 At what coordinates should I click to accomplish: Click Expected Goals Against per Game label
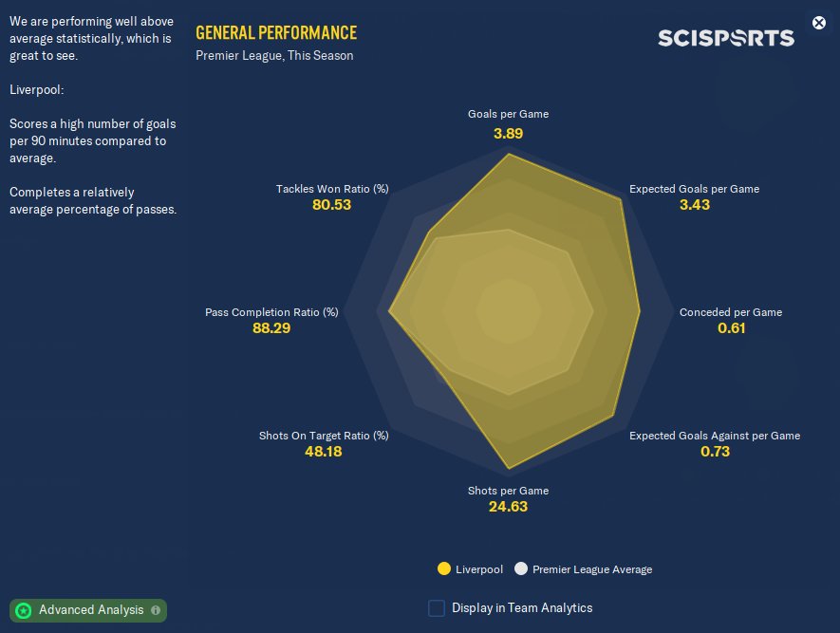715,436
